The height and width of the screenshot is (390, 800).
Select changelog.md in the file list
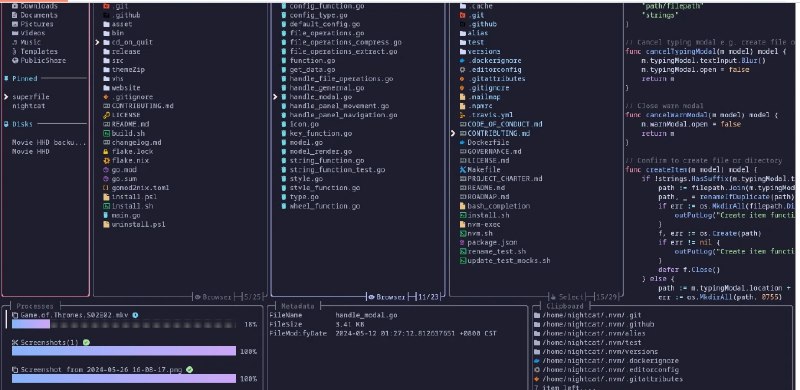tap(136, 142)
